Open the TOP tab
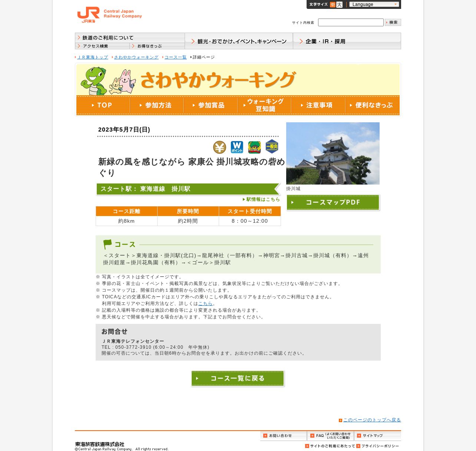Screen dimensions: 476x451 click(x=103, y=105)
